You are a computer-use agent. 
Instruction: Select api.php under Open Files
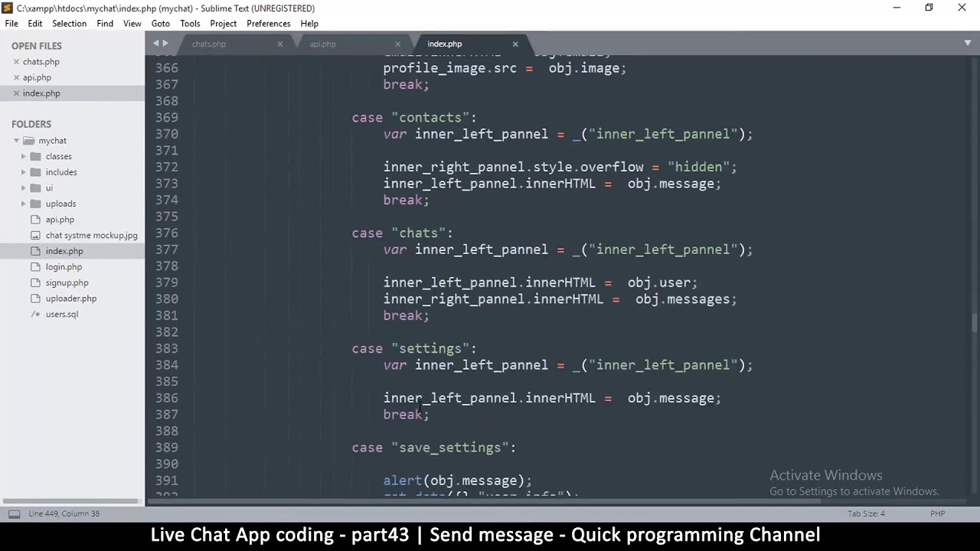tap(37, 77)
